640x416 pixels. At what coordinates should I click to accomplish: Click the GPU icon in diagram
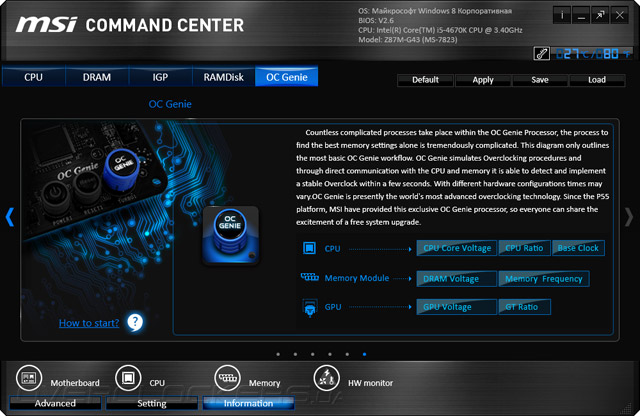pyautogui.click(x=310, y=308)
